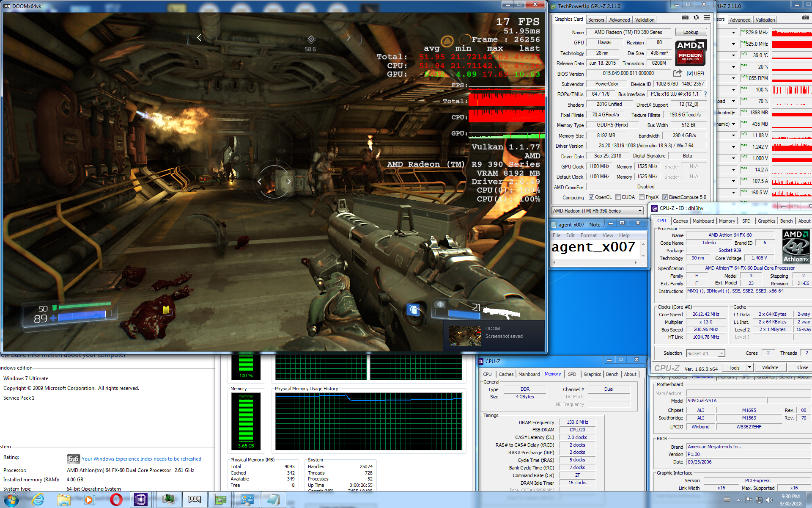Image resolution: width=812 pixels, height=508 pixels.
Task: Click GPU-Z Advanced tab icon
Action: point(618,19)
